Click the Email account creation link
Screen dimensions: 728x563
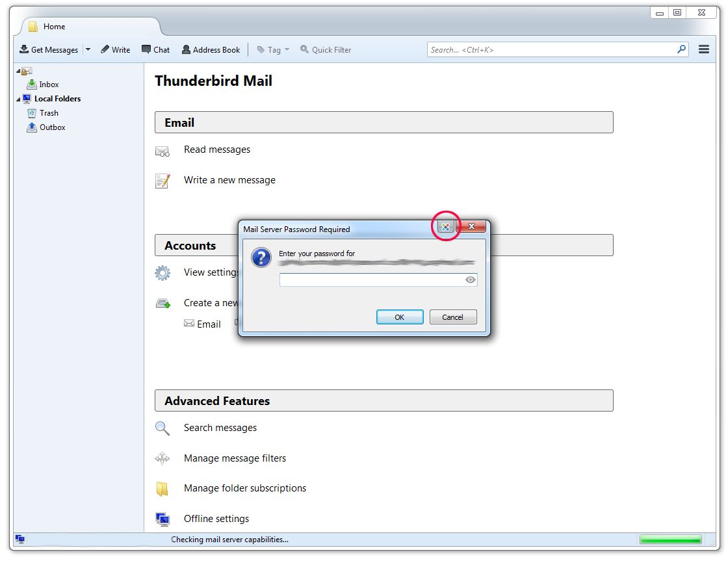[202, 324]
